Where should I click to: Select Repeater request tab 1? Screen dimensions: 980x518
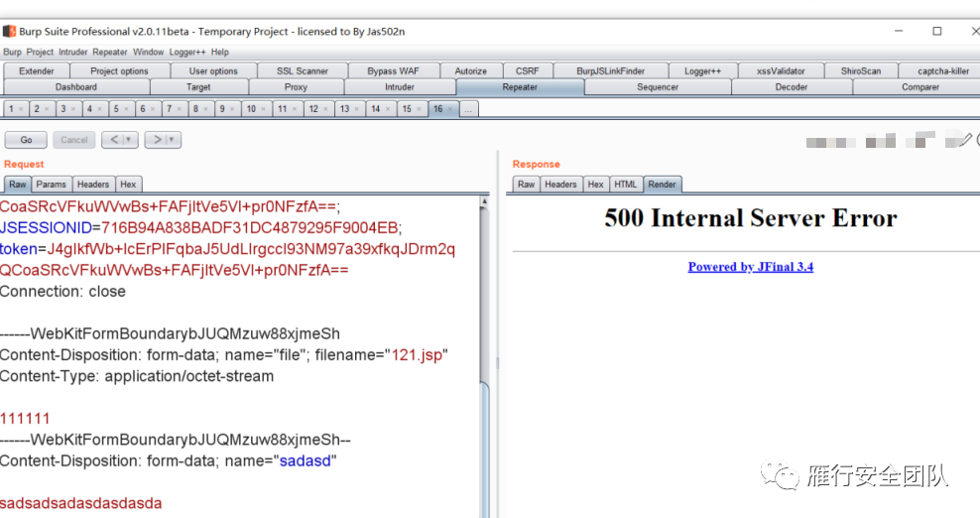click(x=11, y=109)
